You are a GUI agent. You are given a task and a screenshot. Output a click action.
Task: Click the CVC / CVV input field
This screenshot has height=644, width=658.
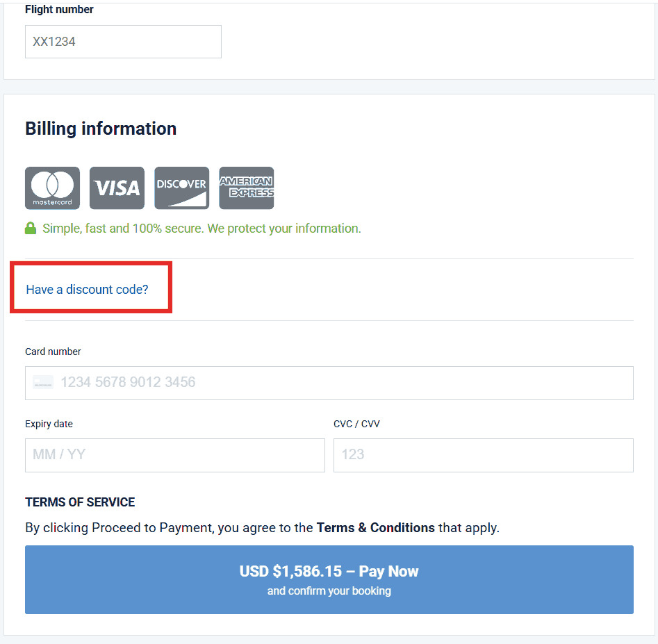tap(484, 455)
